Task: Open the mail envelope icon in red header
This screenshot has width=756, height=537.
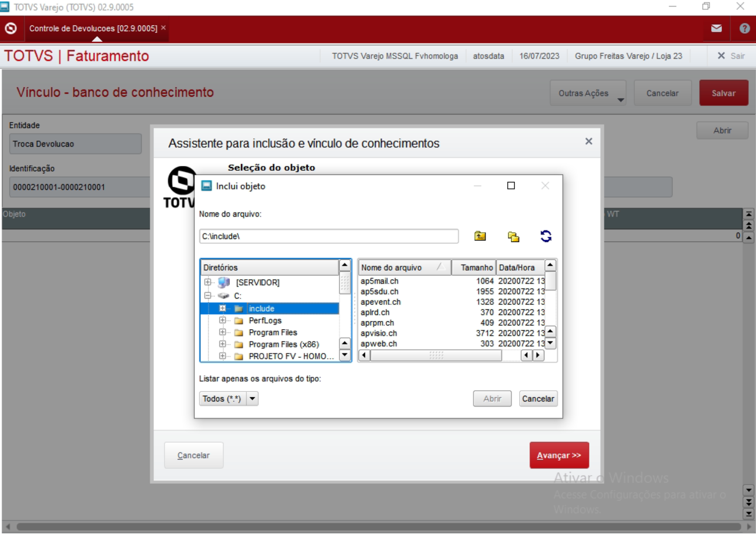Action: (x=716, y=28)
